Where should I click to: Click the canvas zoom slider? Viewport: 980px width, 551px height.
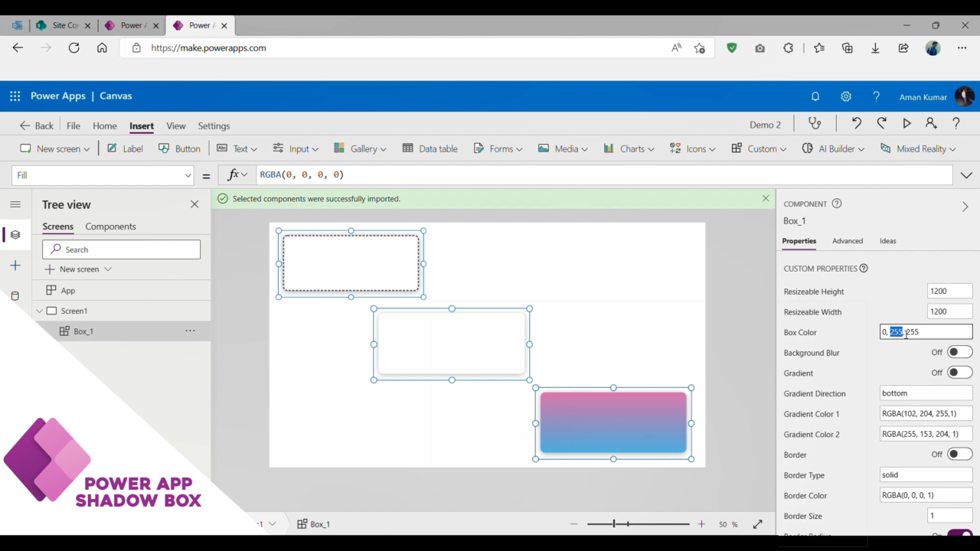[639, 524]
